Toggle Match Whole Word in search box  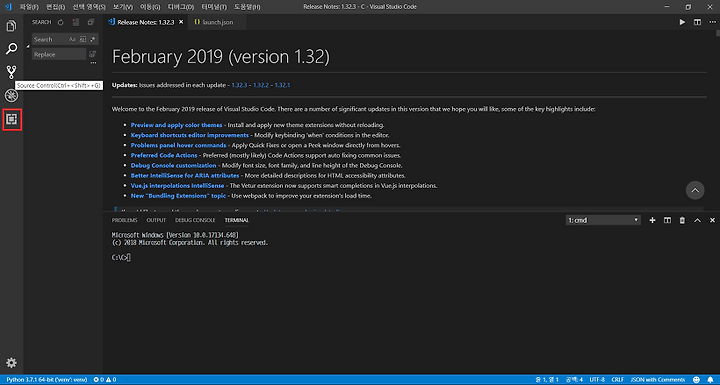pyautogui.click(x=83, y=40)
